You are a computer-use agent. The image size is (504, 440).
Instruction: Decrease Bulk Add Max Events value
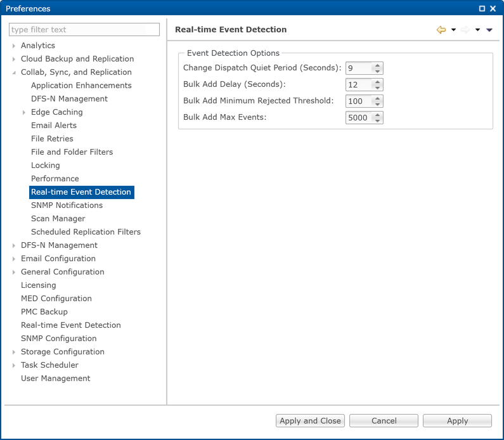point(378,120)
